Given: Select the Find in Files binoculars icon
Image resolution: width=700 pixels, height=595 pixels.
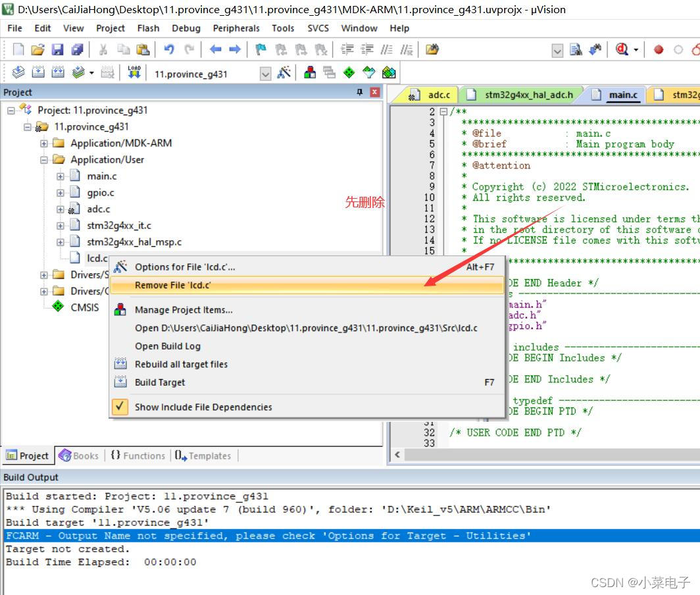Looking at the screenshot, I should tap(596, 49).
